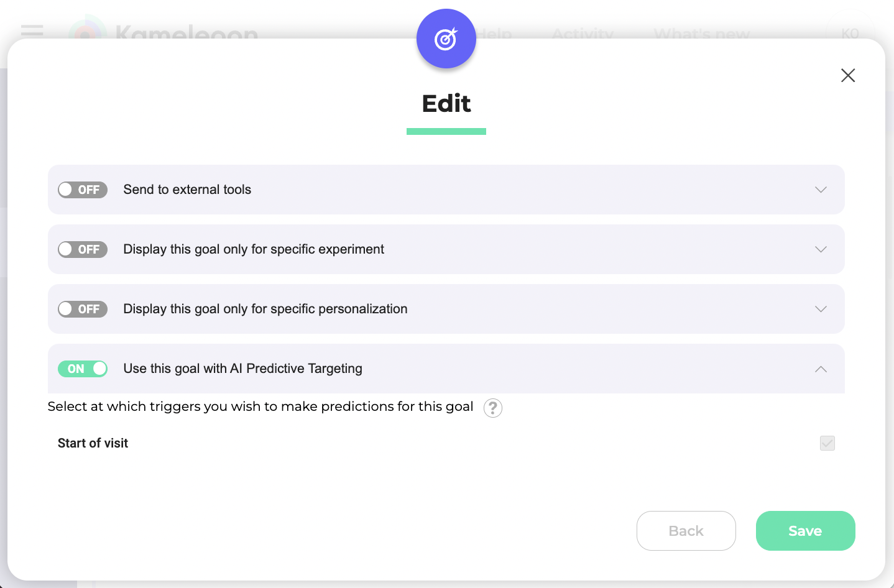This screenshot has width=894, height=588.
Task: Enable the Send to external tools toggle
Action: pyautogui.click(x=83, y=190)
